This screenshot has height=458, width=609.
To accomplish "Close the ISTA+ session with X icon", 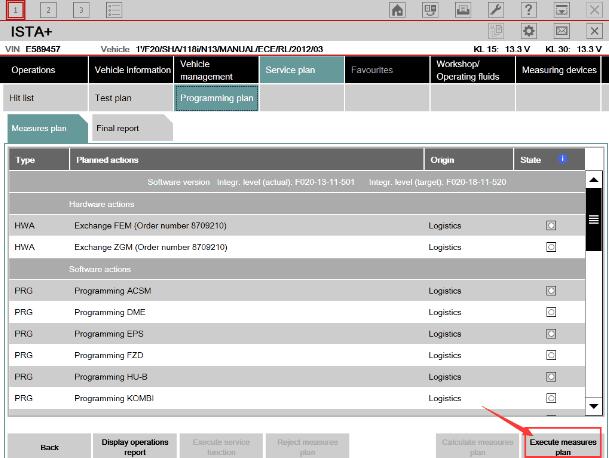I will coord(594,31).
